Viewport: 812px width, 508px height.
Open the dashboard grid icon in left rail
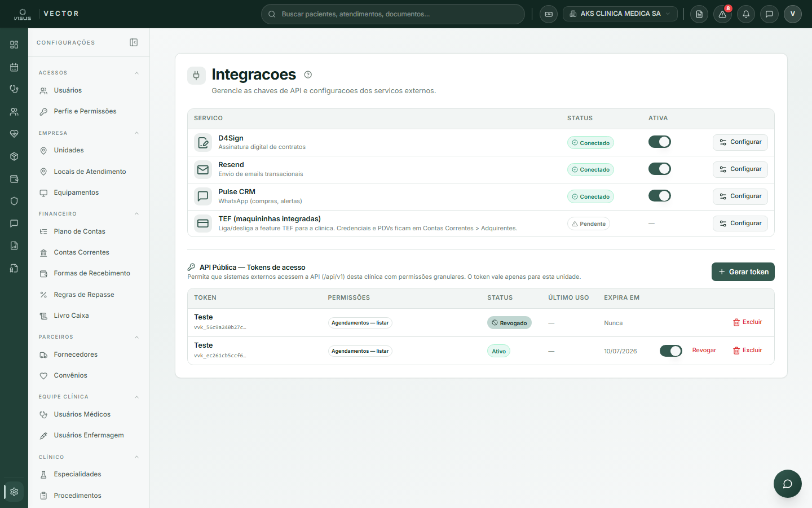click(14, 45)
